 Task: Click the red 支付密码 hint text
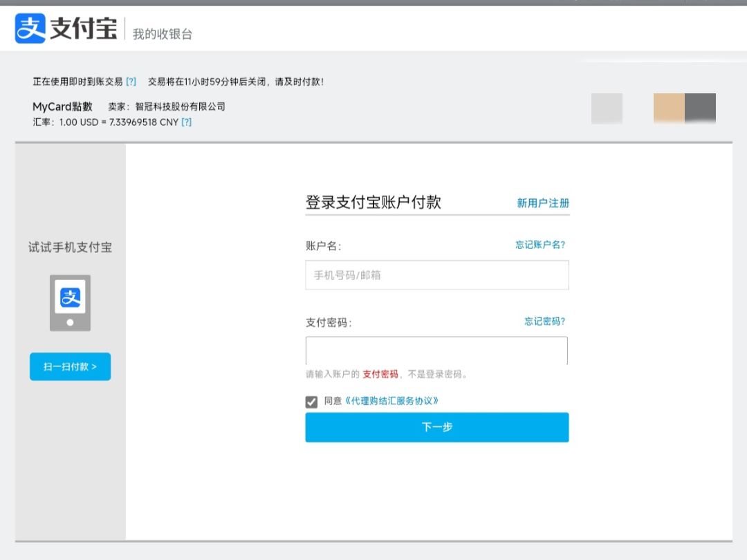pos(380,374)
